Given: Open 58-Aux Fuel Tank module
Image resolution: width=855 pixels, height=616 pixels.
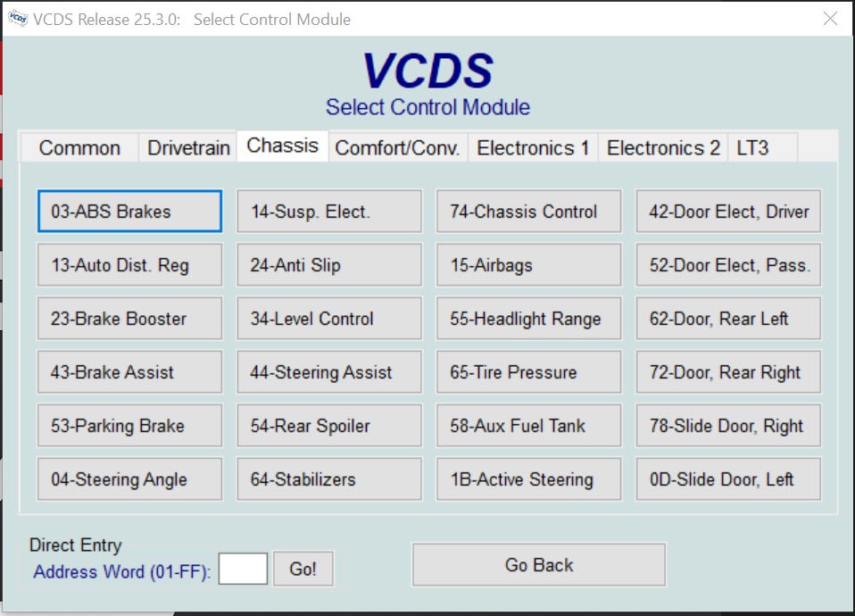Looking at the screenshot, I should 529,425.
